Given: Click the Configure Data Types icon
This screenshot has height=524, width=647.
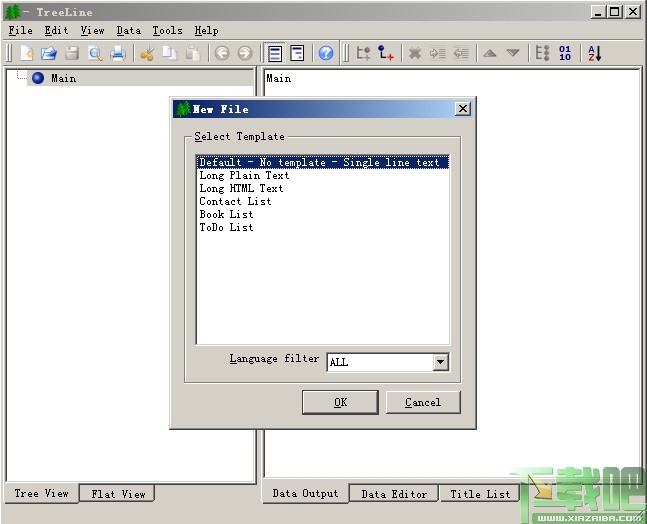Looking at the screenshot, I should [x=542, y=53].
